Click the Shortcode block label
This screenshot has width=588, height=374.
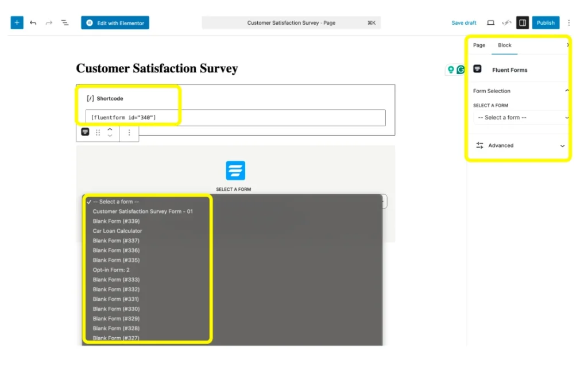pos(110,98)
